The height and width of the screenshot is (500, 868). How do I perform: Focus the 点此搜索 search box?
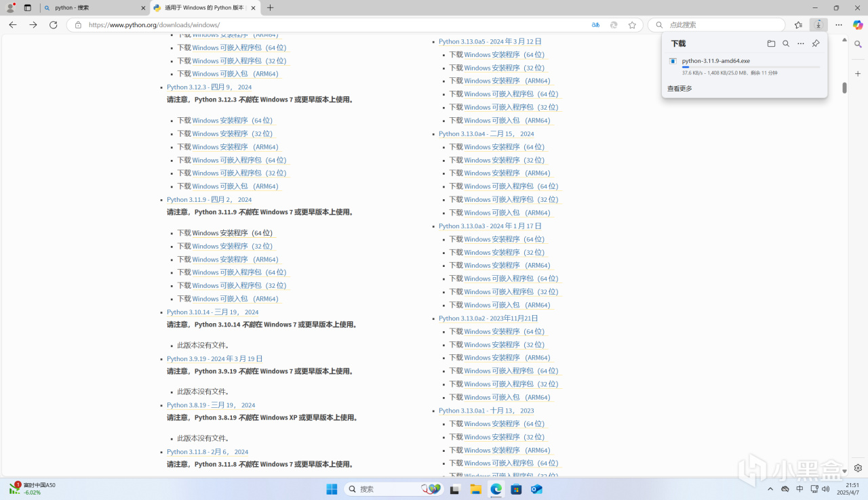[x=716, y=24]
